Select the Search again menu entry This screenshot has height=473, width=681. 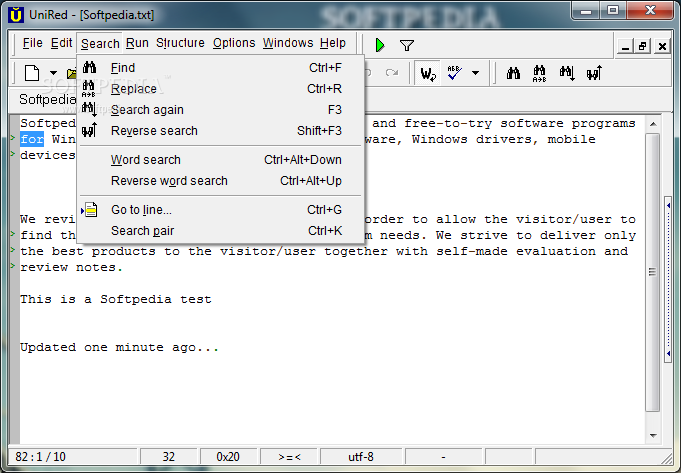[221, 110]
